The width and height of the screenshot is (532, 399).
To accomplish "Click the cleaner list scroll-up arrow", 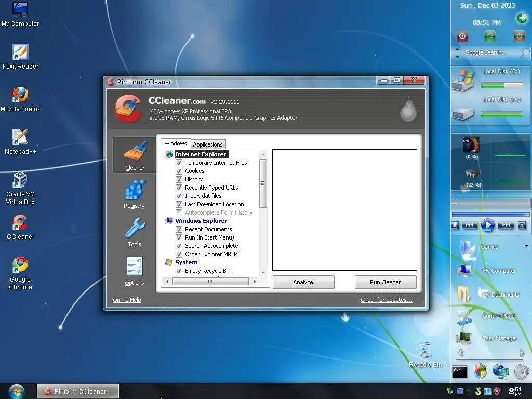I will [263, 154].
